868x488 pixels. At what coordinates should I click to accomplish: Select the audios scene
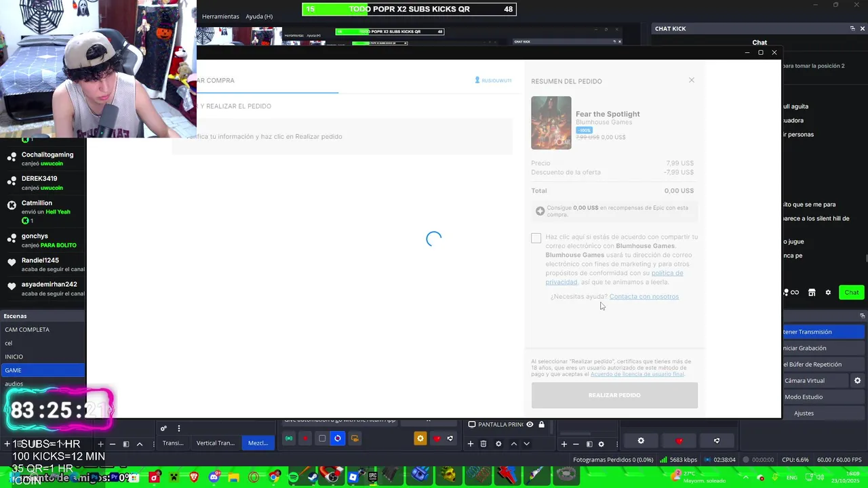[x=42, y=384]
